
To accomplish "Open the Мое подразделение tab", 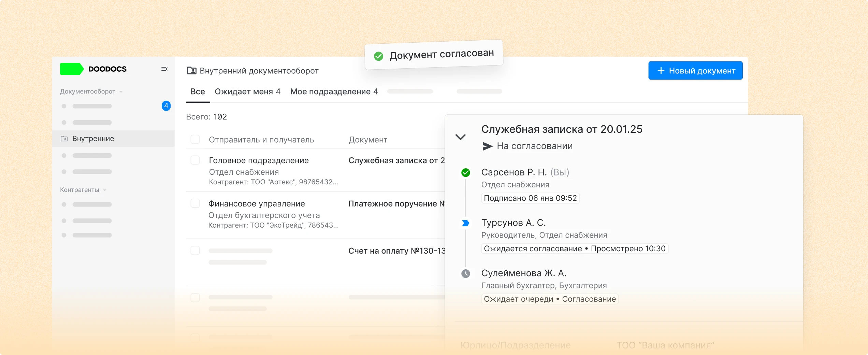I will click(334, 91).
